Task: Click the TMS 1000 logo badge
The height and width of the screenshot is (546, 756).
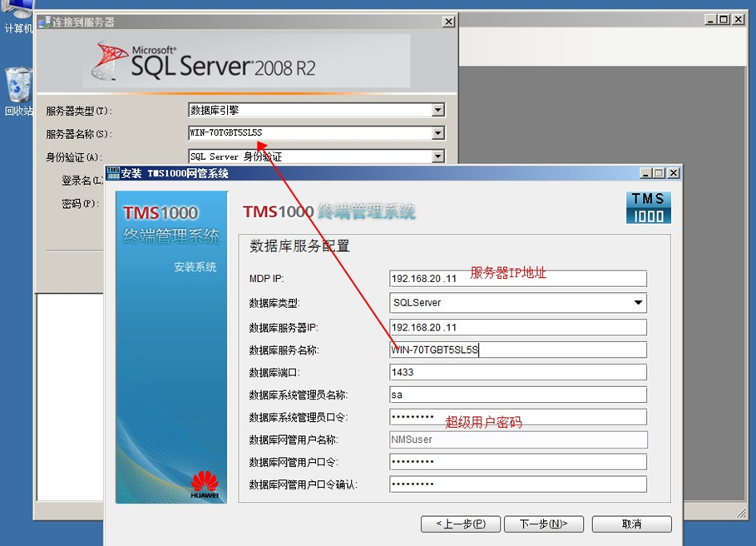Action: tap(649, 207)
